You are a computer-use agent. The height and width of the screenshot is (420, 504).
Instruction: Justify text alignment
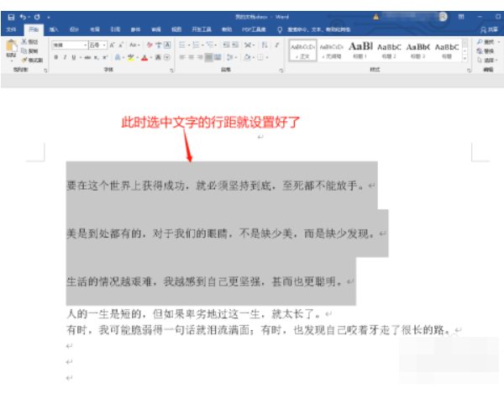coord(208,57)
